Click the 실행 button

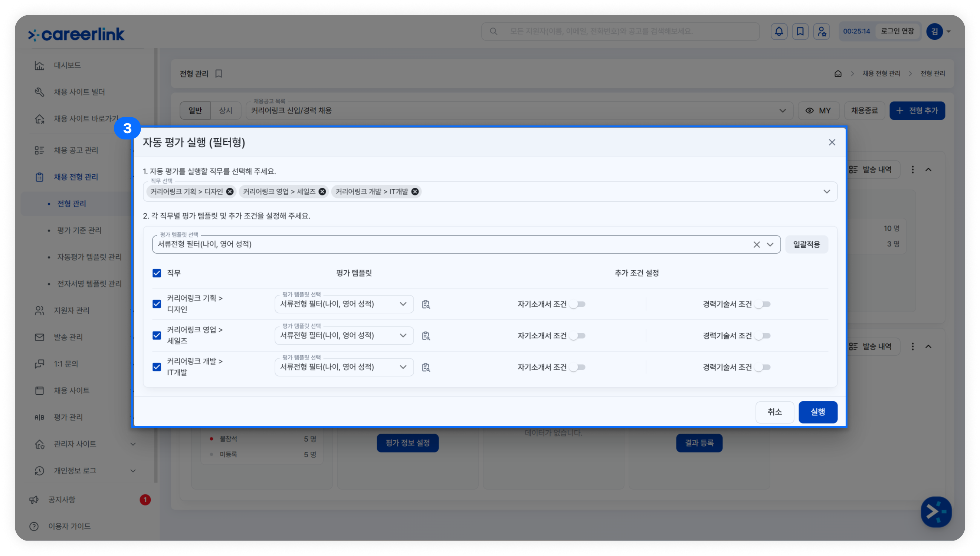(x=818, y=412)
